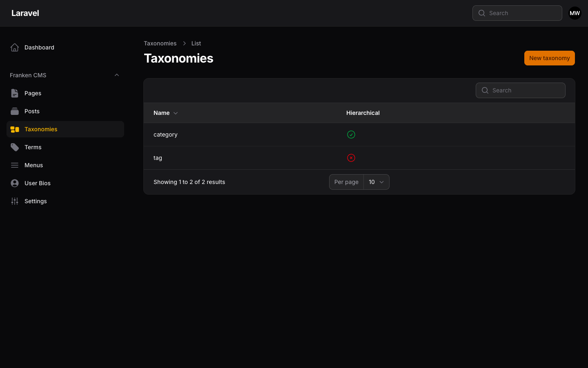Screen dimensions: 588x368
Task: Click the table search field
Action: [x=521, y=90]
